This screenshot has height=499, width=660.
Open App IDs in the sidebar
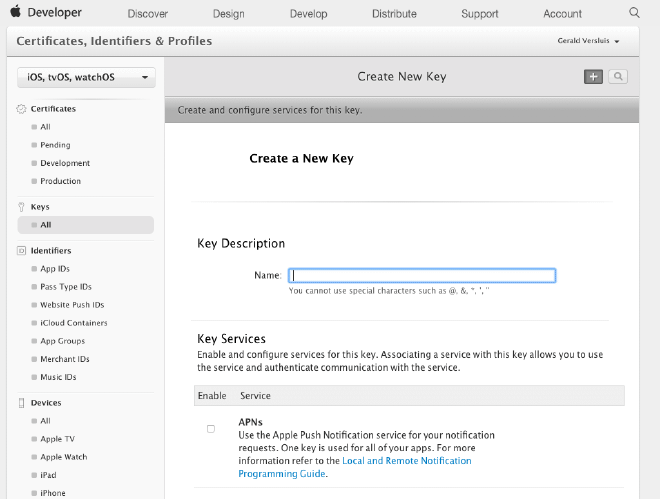point(55,269)
